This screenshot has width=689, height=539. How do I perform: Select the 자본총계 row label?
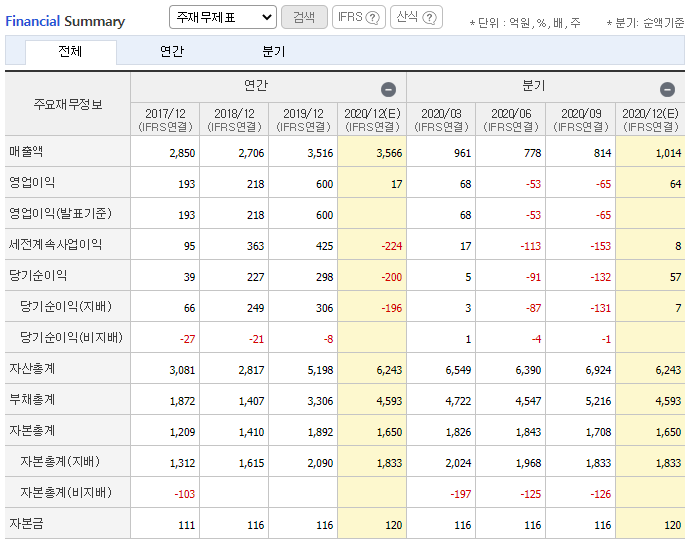pos(32,430)
